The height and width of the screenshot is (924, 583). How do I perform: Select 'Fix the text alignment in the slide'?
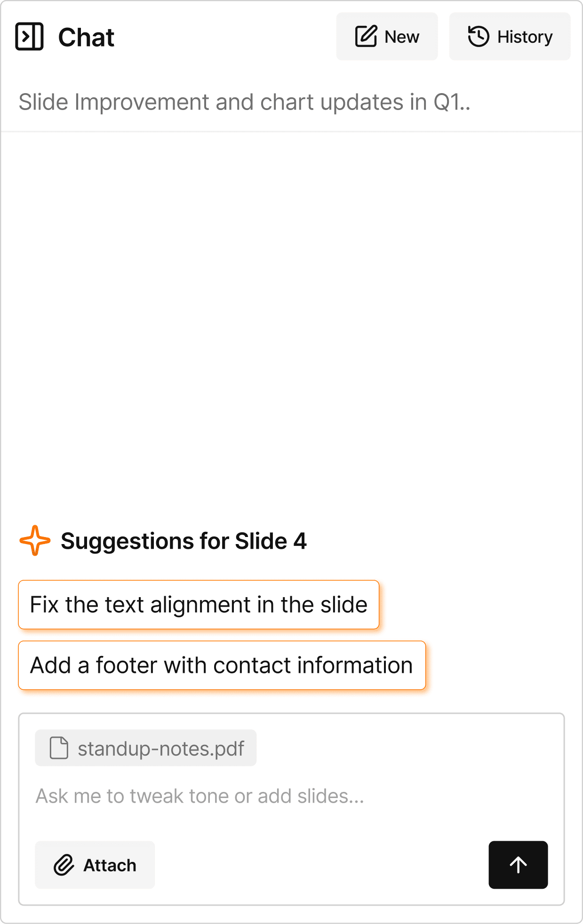pyautogui.click(x=198, y=605)
